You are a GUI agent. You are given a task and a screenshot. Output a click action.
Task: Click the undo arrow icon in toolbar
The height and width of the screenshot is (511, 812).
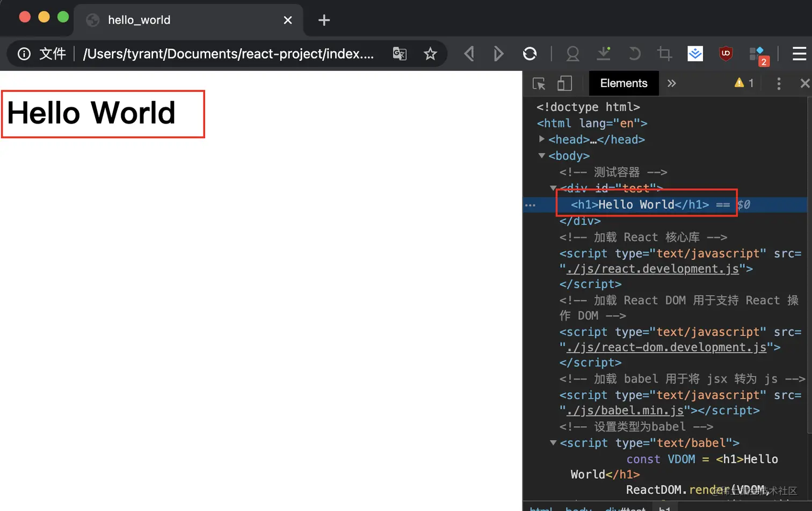point(634,54)
